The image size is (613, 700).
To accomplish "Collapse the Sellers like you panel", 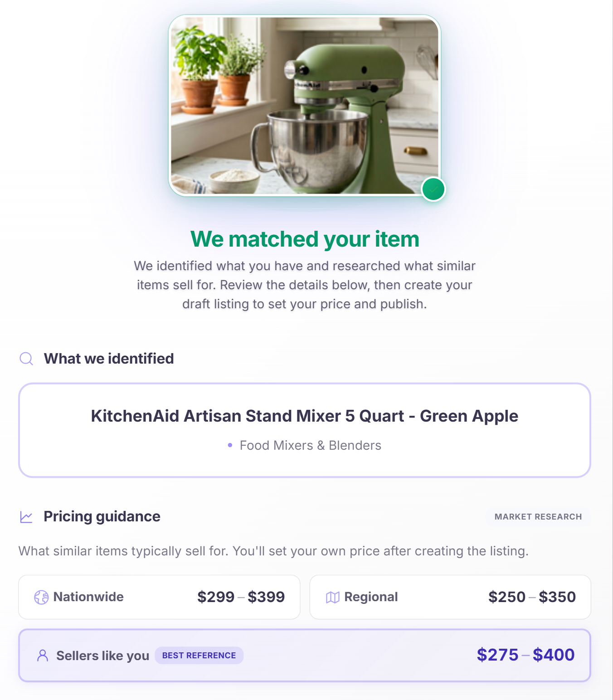I will pos(305,656).
